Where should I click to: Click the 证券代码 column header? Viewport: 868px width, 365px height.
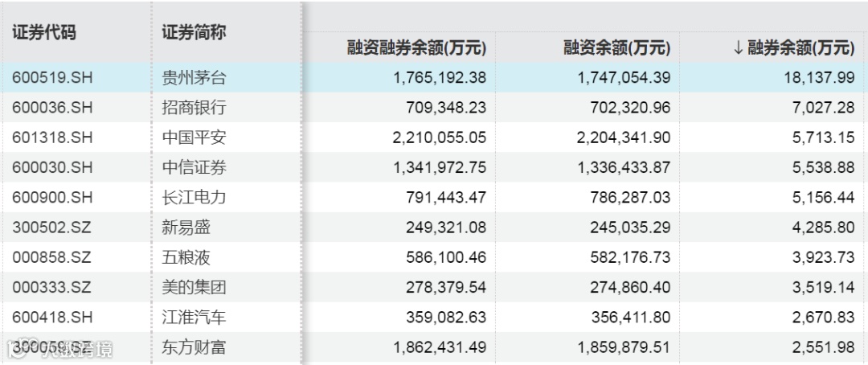click(x=44, y=33)
